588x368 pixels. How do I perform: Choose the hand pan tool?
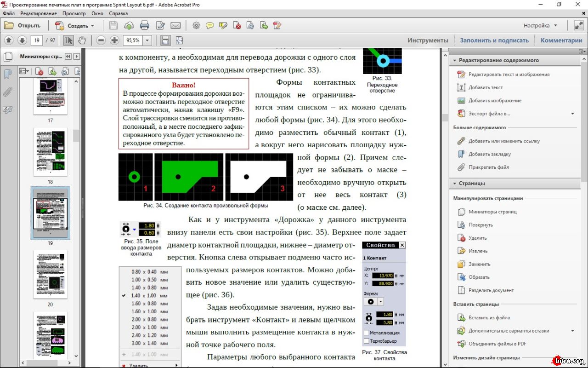(82, 40)
